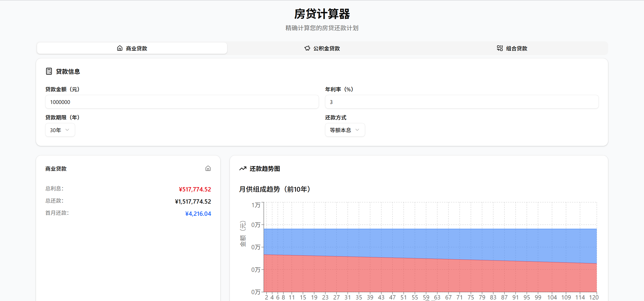Image resolution: width=644 pixels, height=301 pixels.
Task: Click the 贷款金额 input field
Action: pyautogui.click(x=182, y=102)
